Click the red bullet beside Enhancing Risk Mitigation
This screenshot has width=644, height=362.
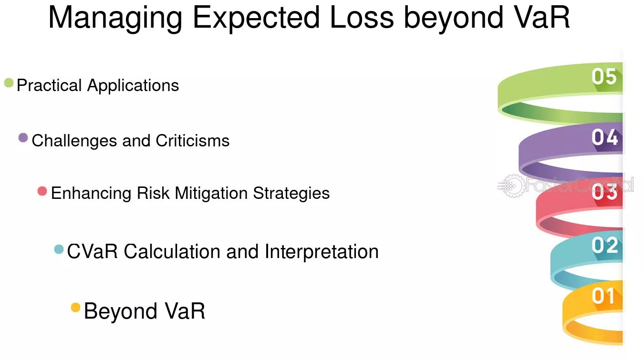(42, 191)
